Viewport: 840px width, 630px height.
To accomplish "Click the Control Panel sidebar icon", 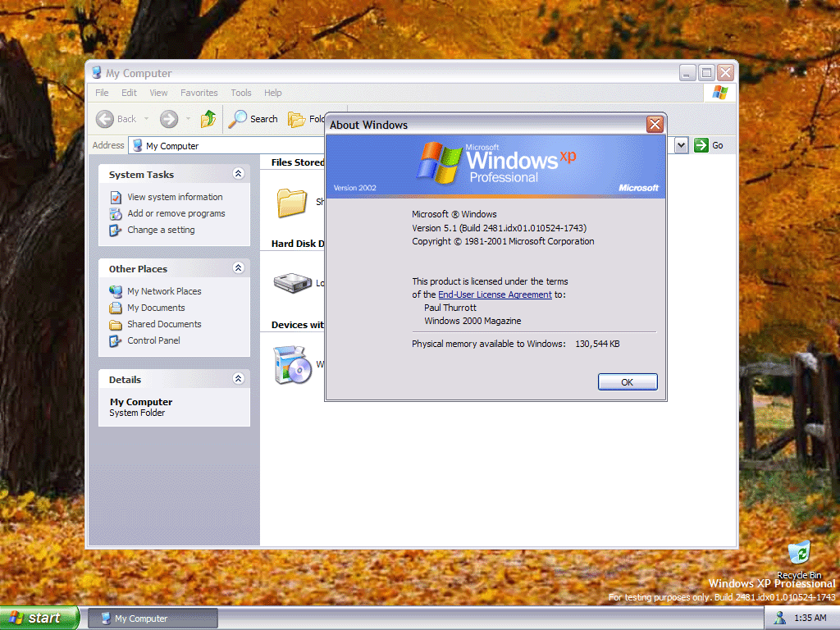I will tap(116, 340).
